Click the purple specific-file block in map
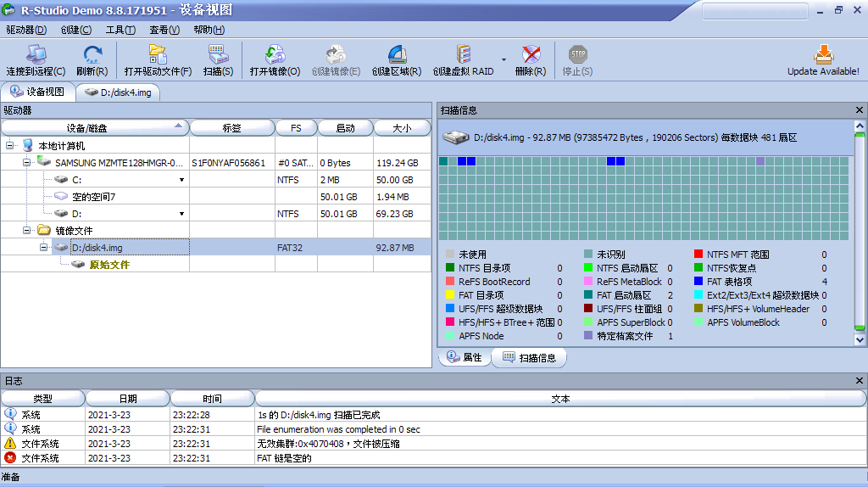 pos(760,161)
